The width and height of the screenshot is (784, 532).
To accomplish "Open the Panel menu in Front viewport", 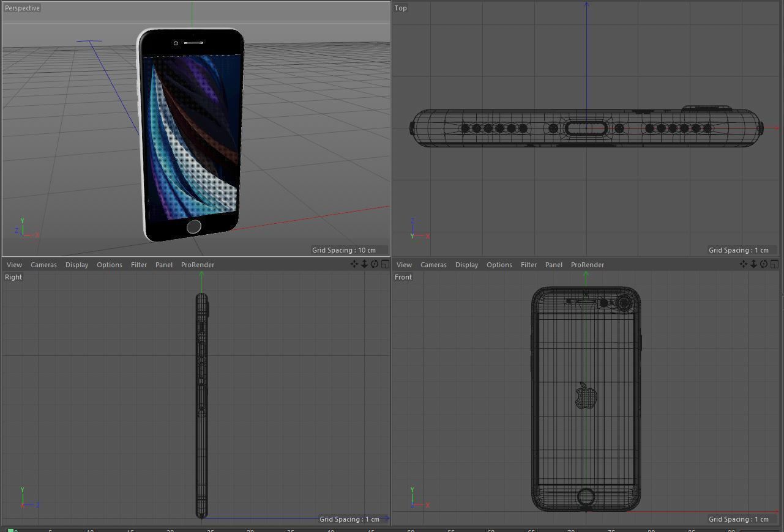I will click(x=554, y=265).
